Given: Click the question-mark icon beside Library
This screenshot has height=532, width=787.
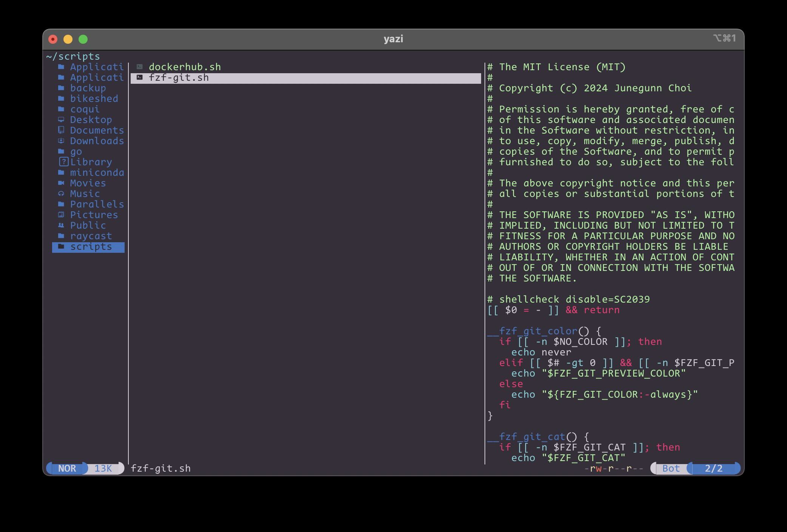Looking at the screenshot, I should coord(64,162).
